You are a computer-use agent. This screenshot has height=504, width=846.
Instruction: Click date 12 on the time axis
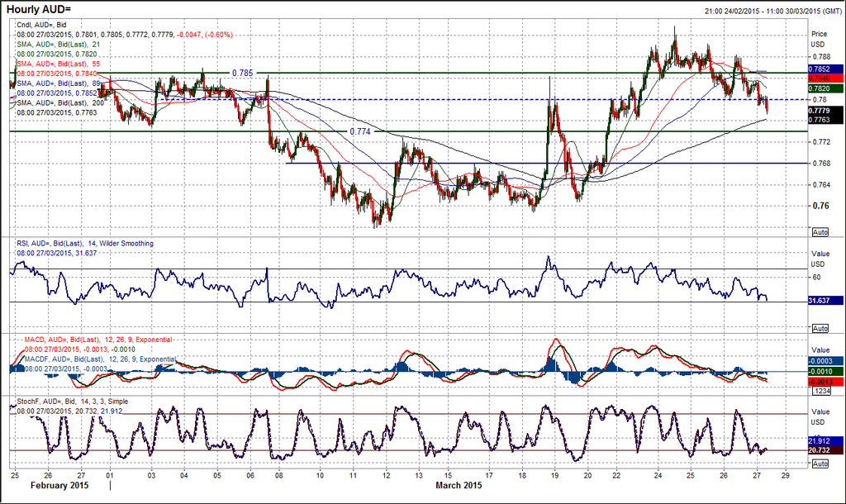tap(387, 475)
